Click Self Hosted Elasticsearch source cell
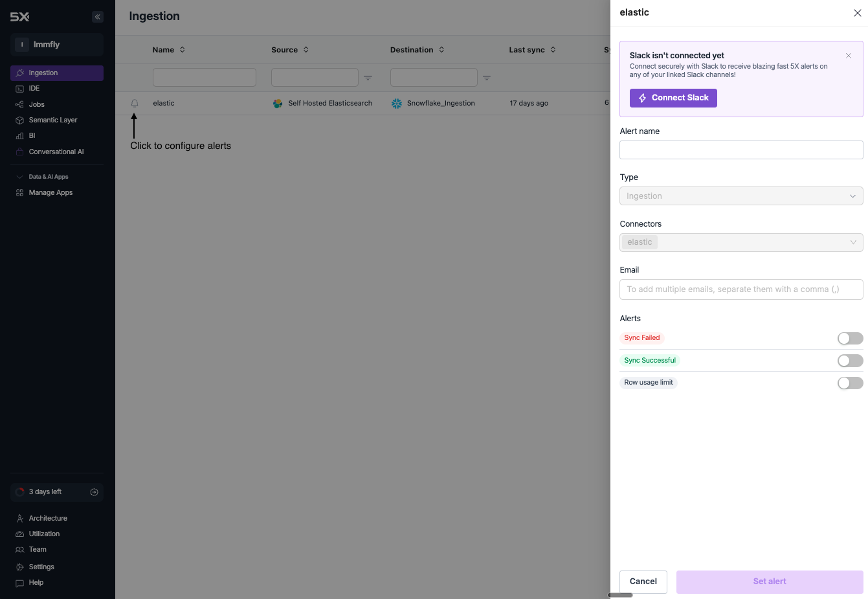 (x=322, y=104)
